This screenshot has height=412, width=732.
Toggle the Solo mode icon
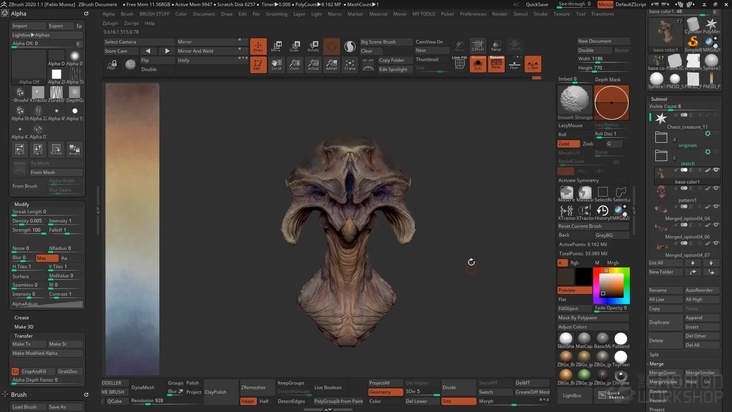(x=478, y=64)
